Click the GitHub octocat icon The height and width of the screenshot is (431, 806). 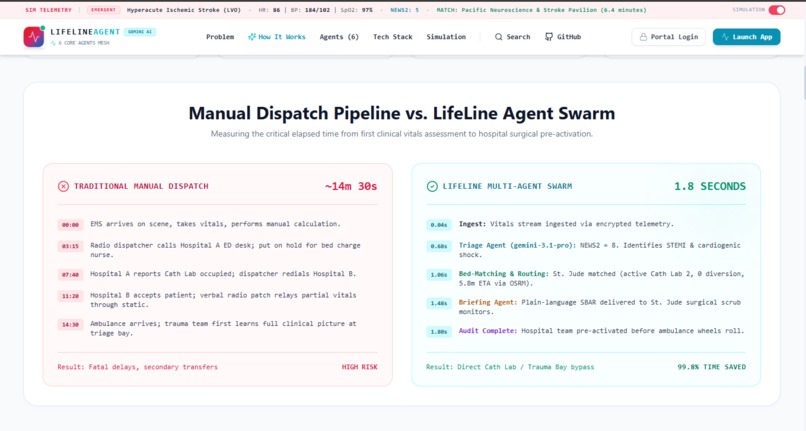[548, 37]
